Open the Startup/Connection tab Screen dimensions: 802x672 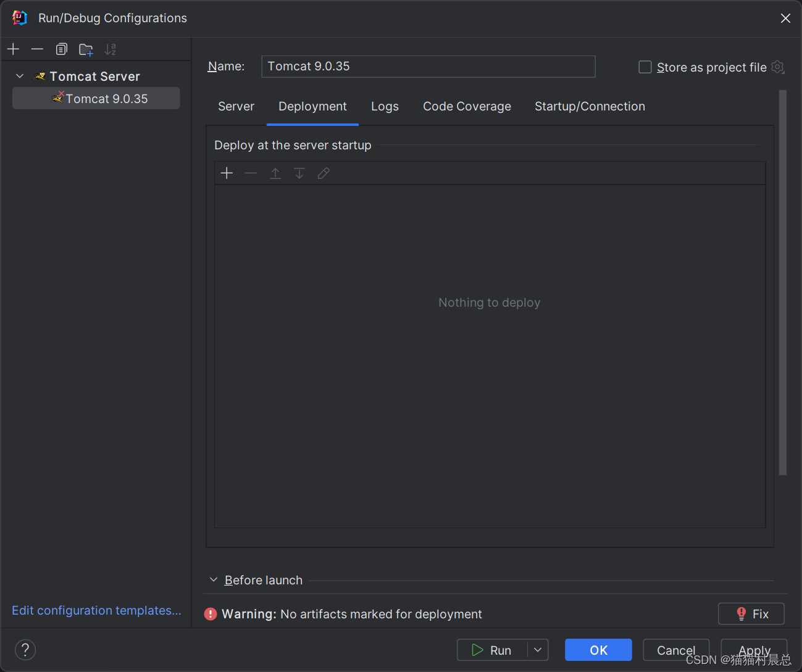point(590,106)
